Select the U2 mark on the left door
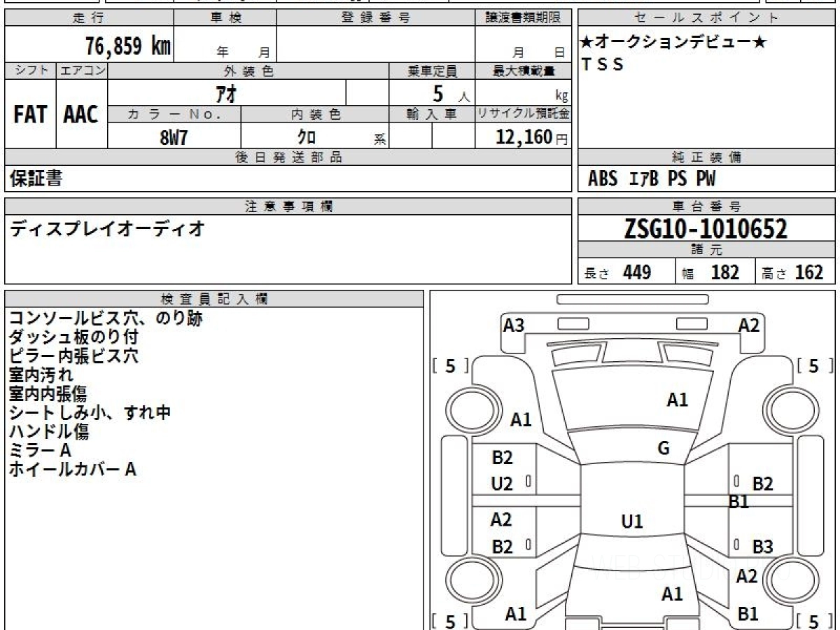 pyautogui.click(x=502, y=484)
